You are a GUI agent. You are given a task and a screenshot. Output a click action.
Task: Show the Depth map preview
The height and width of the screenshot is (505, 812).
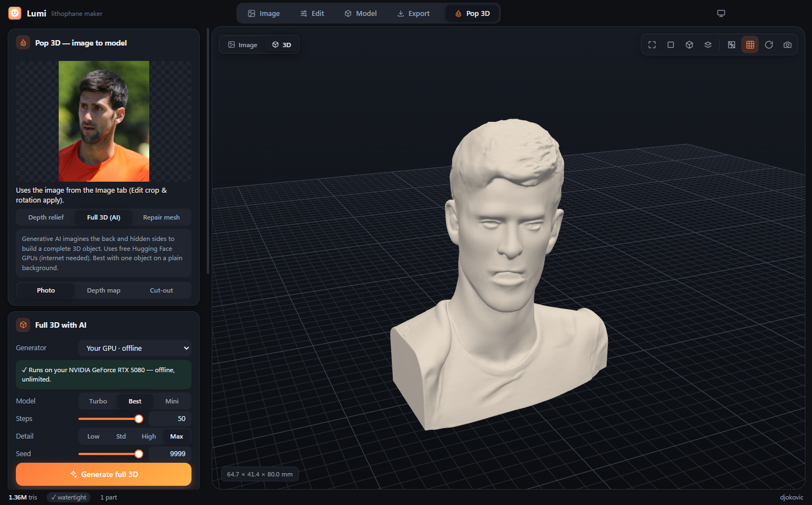(x=104, y=290)
